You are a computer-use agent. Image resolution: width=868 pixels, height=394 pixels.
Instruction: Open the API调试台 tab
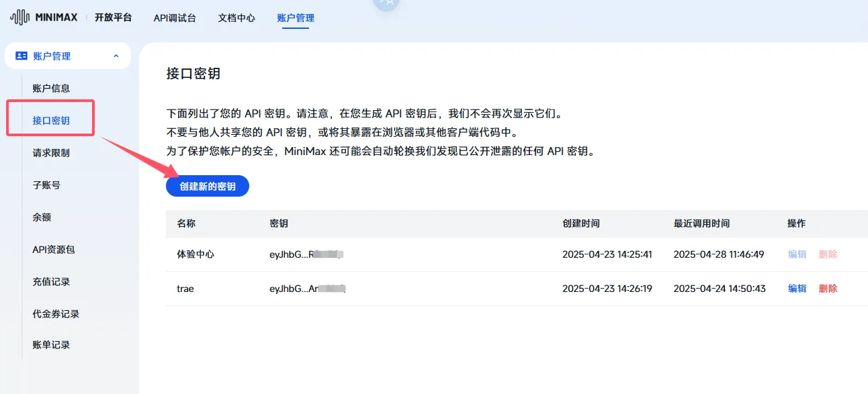175,18
